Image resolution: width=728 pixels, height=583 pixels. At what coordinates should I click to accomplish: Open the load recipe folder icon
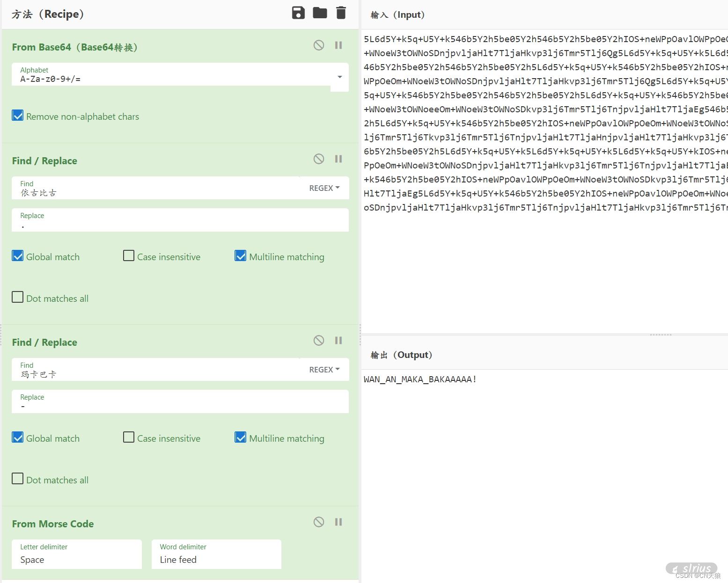point(320,13)
